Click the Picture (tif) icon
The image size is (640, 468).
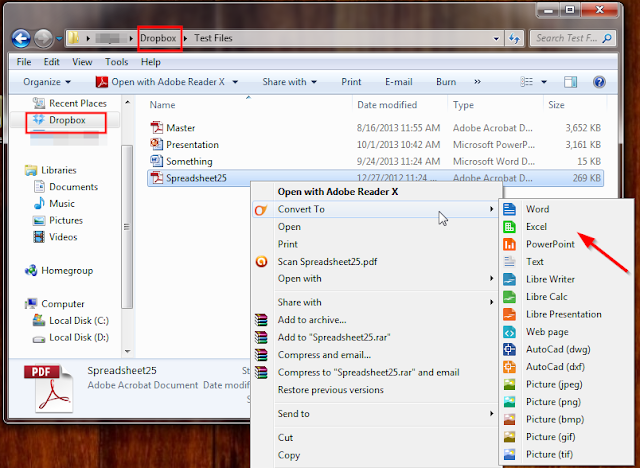tap(509, 455)
